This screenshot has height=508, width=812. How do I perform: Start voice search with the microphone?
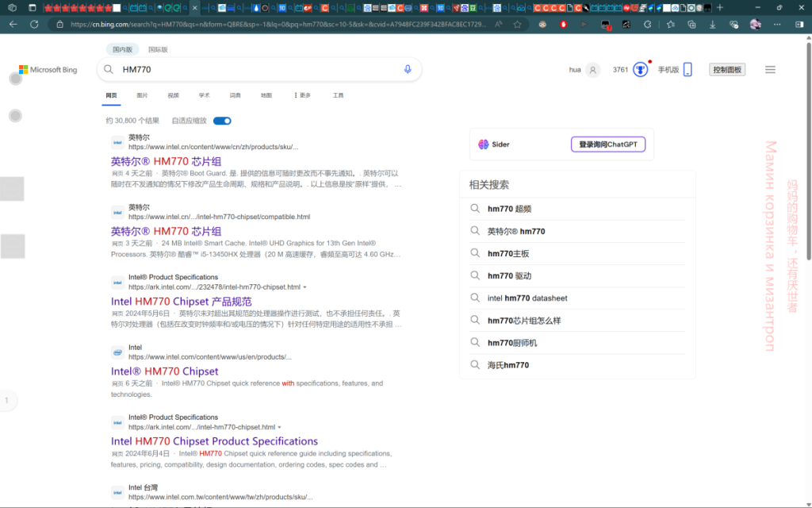[408, 70]
